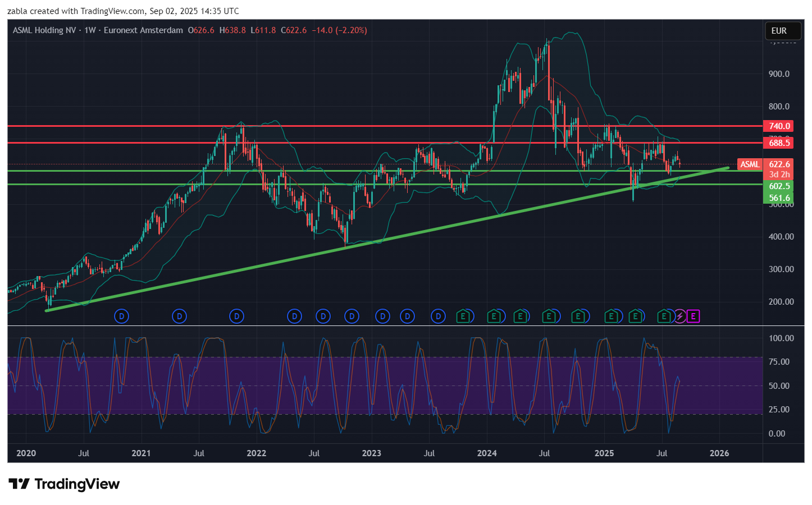Click the 900.0 price axis label
The image size is (812, 505).
tap(779, 74)
